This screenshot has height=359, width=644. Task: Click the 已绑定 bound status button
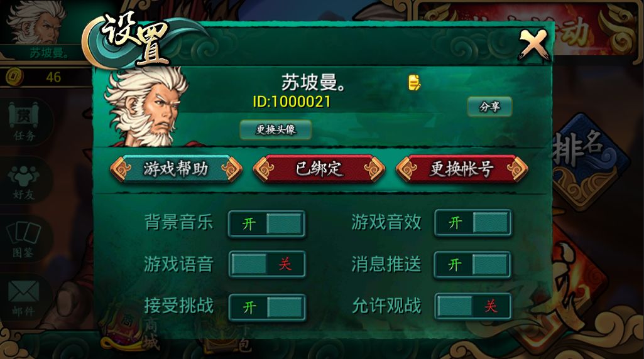[x=319, y=169]
